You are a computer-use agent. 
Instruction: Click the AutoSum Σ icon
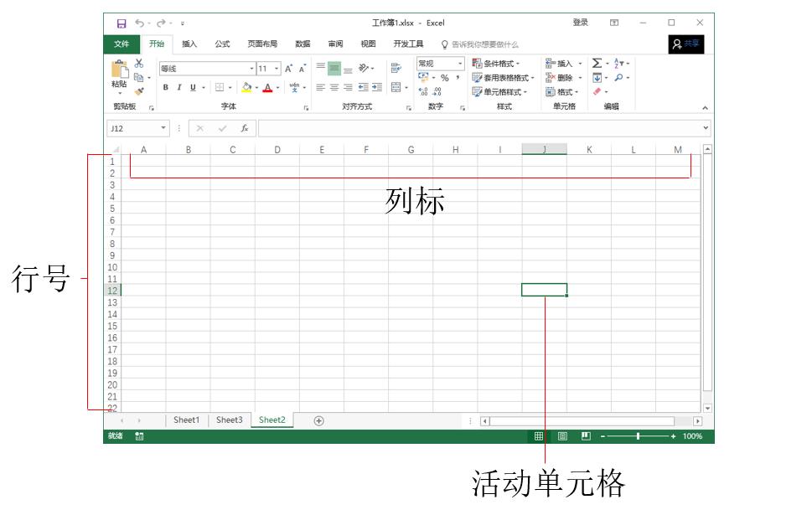tap(597, 63)
